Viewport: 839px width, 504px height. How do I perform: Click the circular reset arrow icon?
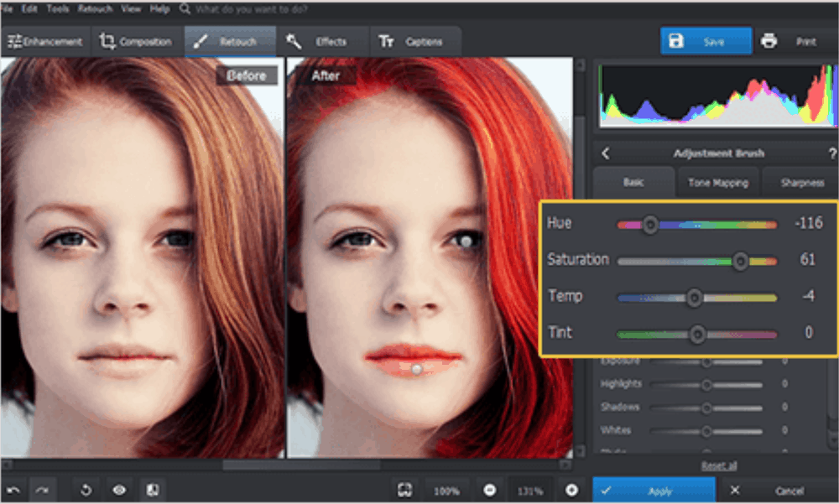coord(86,490)
